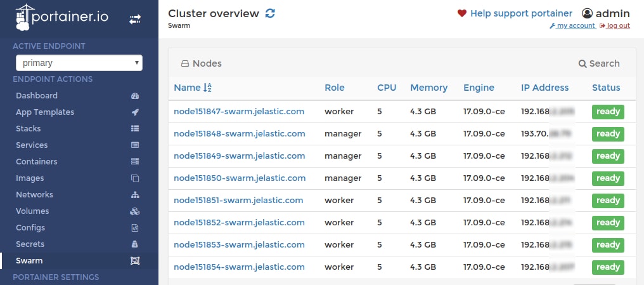The image size is (644, 285).
Task: Open node151850-swarm.jelastic.com
Action: pyautogui.click(x=240, y=178)
